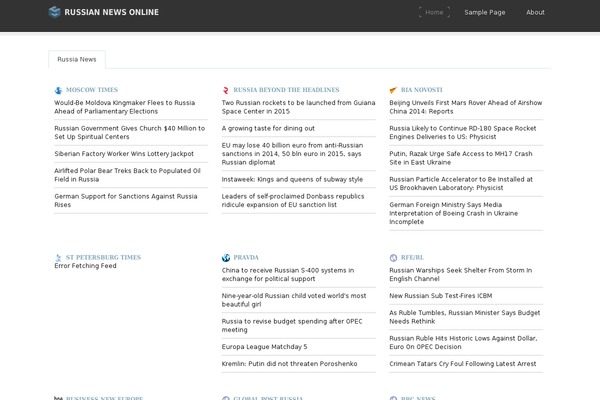Open 'Kremlin: Putin did not threaten Poroshenko'
The width and height of the screenshot is (600, 400).
coord(290,364)
